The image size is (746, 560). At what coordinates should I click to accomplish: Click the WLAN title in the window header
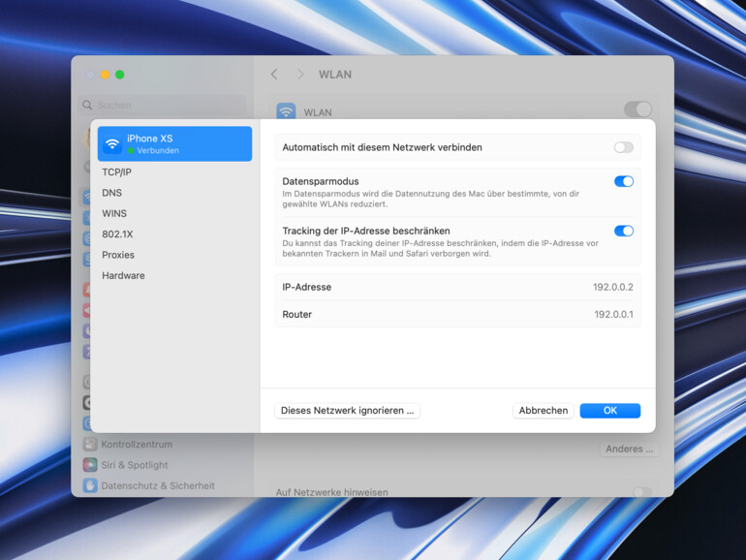[335, 75]
